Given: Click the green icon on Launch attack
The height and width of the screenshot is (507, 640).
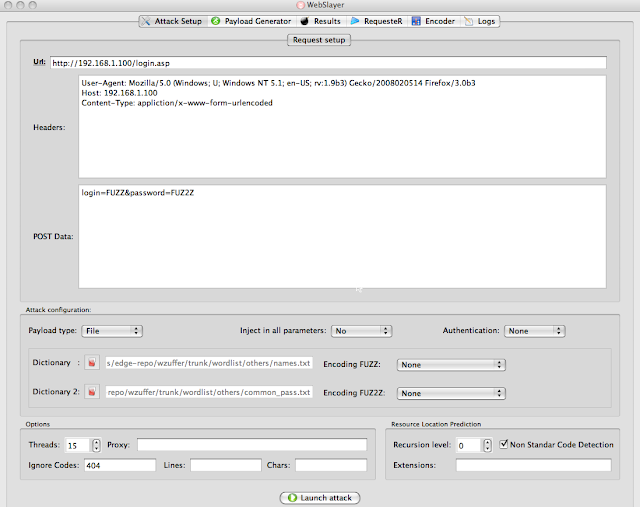Looking at the screenshot, I should 292,498.
